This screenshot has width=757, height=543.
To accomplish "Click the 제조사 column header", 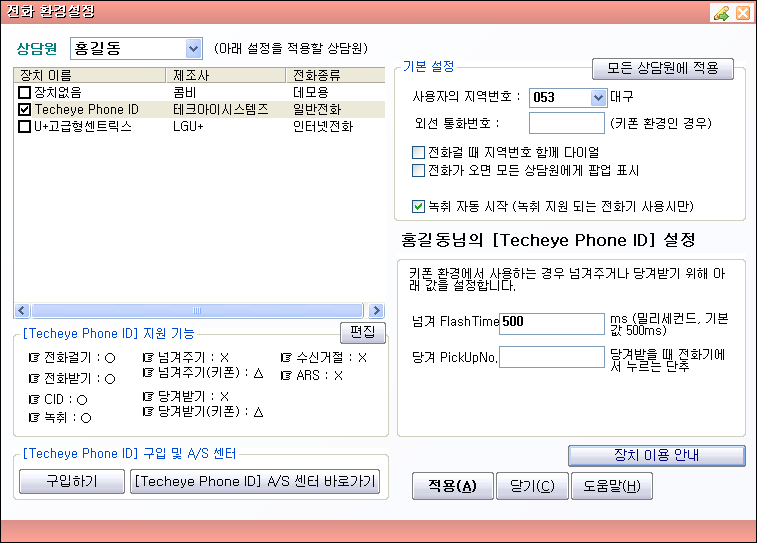I will click(x=226, y=75).
